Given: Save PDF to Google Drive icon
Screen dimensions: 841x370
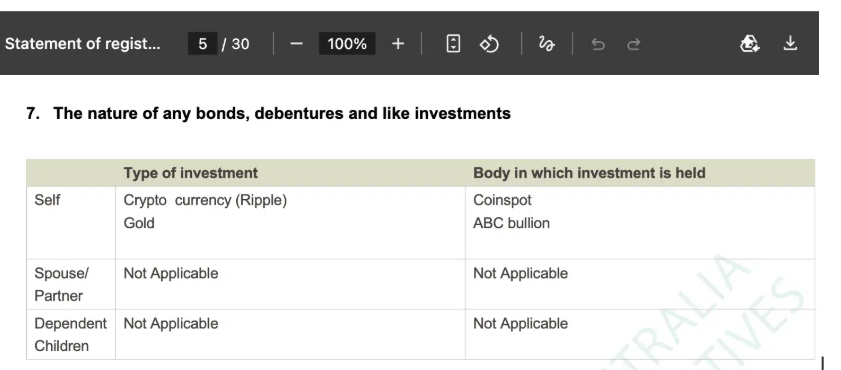Looking at the screenshot, I should pos(749,43).
